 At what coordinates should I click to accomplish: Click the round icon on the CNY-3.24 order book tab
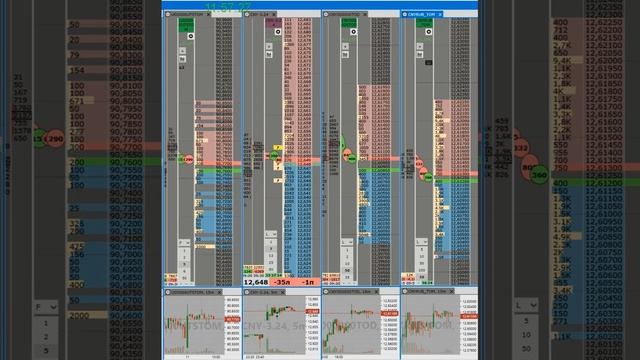click(x=247, y=14)
